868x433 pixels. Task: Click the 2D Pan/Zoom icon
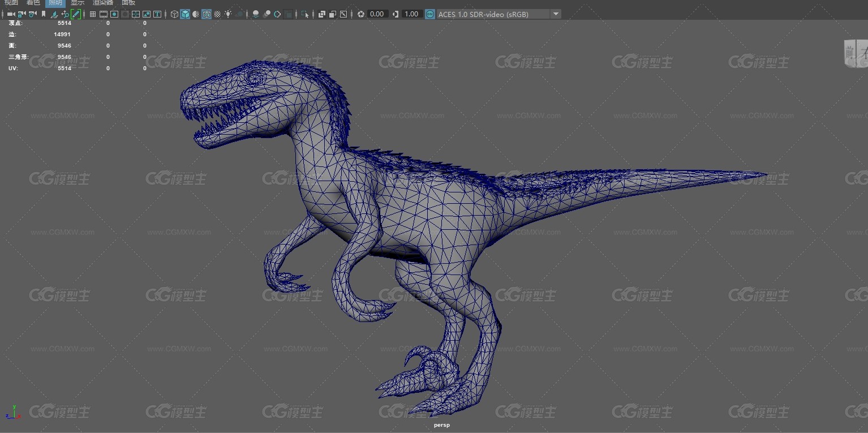(x=65, y=14)
